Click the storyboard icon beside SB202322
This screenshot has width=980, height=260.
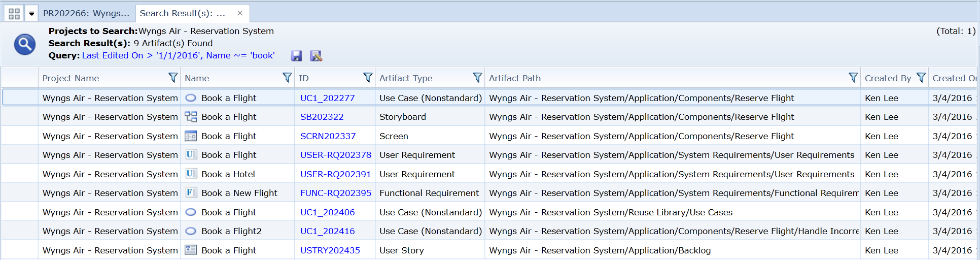[191, 117]
